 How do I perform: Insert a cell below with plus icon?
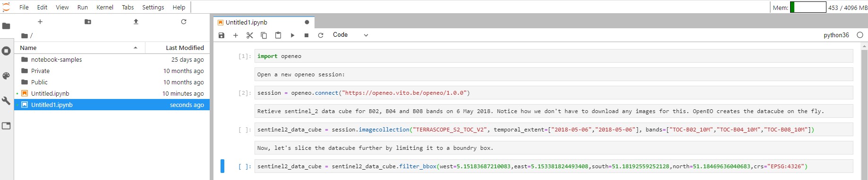click(x=236, y=35)
